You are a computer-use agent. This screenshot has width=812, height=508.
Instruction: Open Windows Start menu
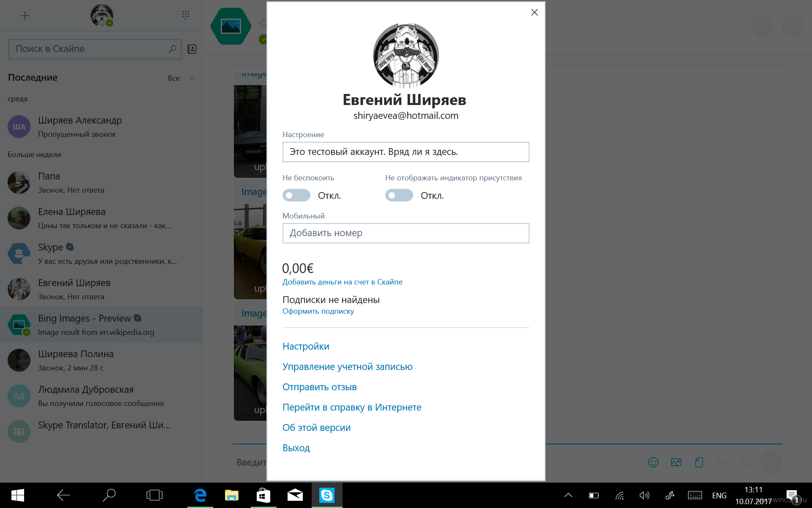pyautogui.click(x=18, y=495)
